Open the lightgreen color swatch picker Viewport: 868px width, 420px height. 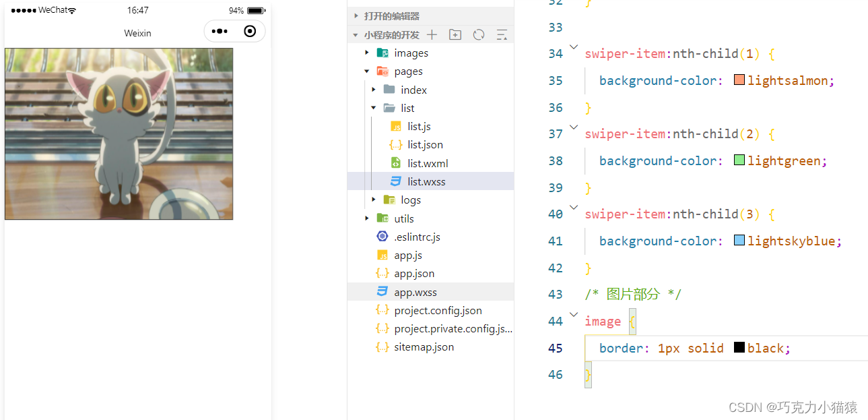(x=739, y=160)
